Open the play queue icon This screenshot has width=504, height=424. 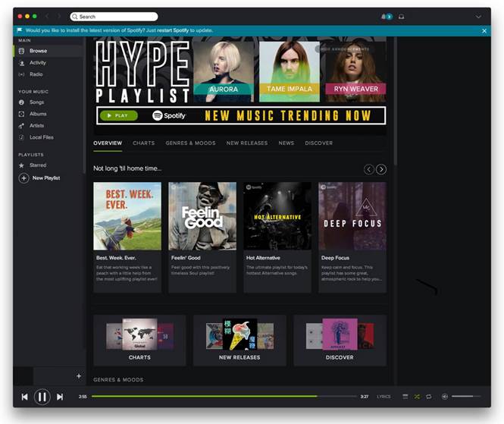click(405, 397)
